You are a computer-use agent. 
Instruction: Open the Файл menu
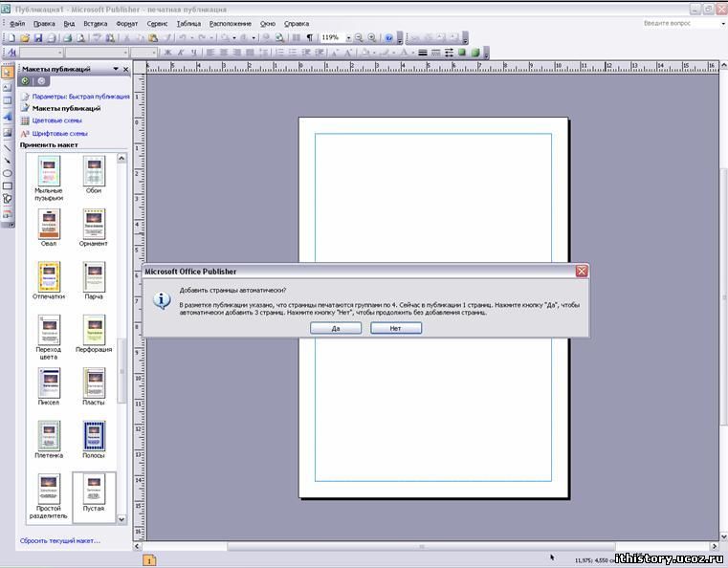coord(17,23)
